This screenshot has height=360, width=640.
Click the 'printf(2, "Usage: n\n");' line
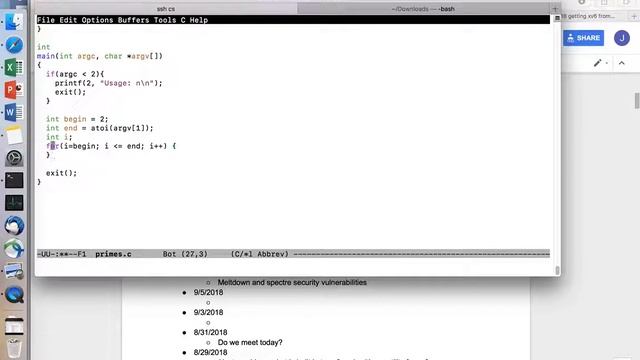[109, 83]
